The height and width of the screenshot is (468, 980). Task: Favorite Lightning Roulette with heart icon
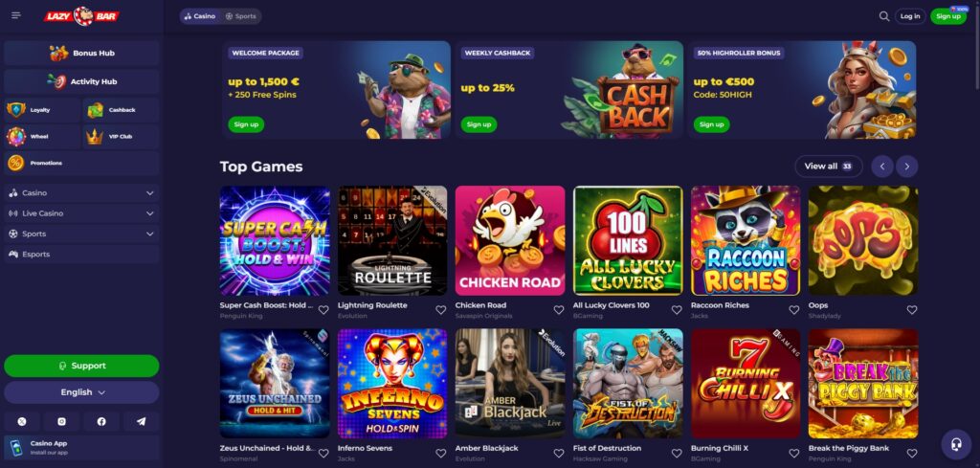(x=440, y=310)
